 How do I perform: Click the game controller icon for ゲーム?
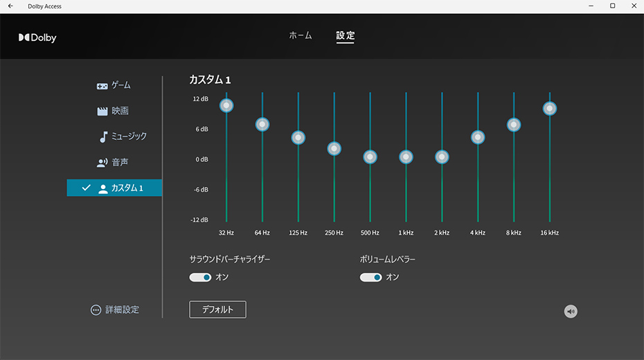click(102, 86)
